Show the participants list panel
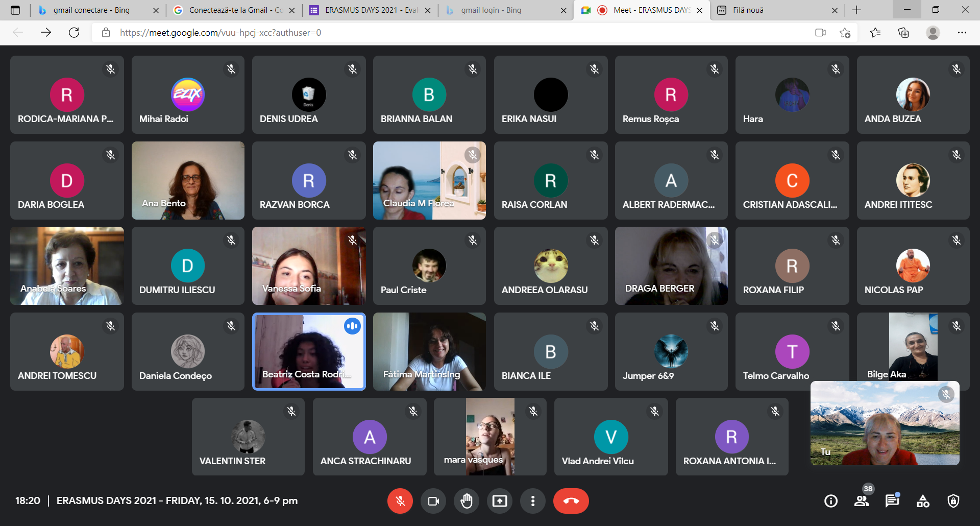The width and height of the screenshot is (980, 526). [x=862, y=501]
